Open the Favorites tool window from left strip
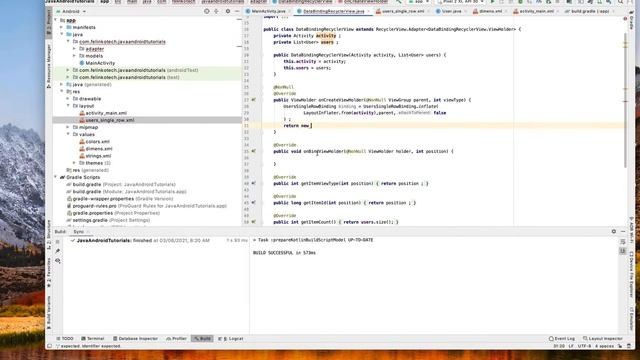This screenshot has height=360, width=640. (49, 273)
